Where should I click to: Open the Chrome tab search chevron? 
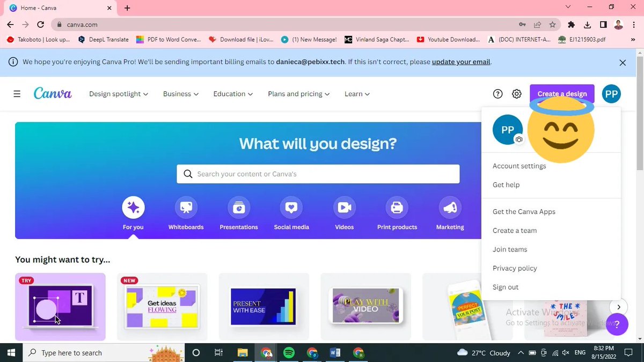pos(568,7)
